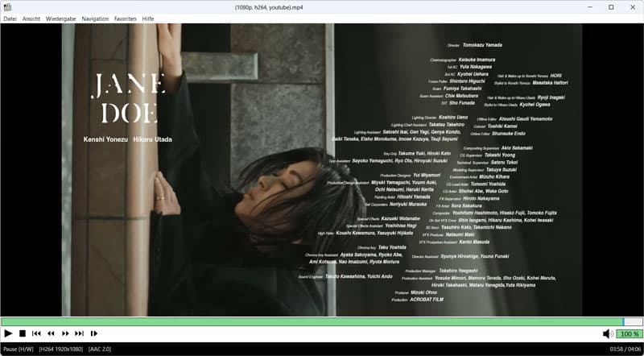Image resolution: width=644 pixels, height=356 pixels.
Task: Click the 100 % volume slider
Action: pyautogui.click(x=628, y=333)
